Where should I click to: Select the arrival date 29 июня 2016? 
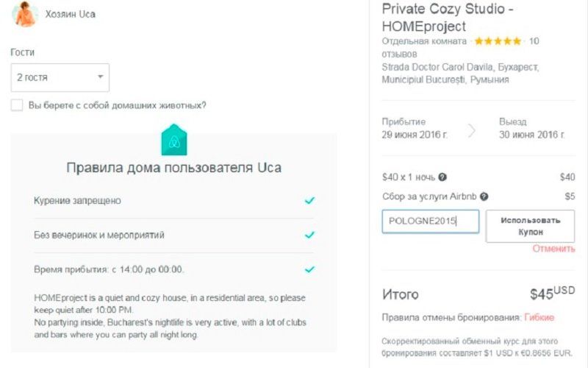(415, 135)
